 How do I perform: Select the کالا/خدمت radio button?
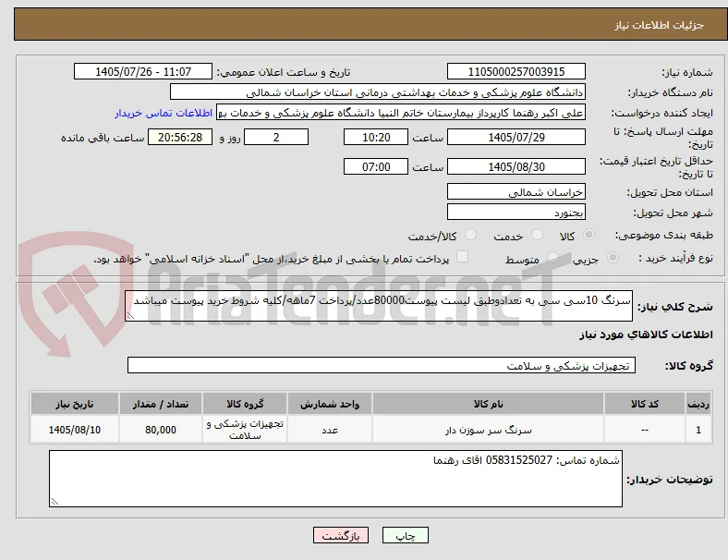pyautogui.click(x=471, y=235)
